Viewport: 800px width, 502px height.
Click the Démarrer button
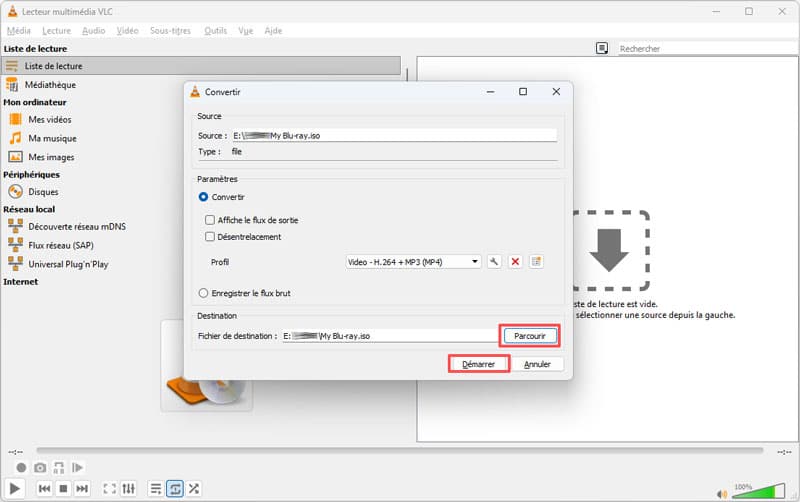[x=479, y=364]
